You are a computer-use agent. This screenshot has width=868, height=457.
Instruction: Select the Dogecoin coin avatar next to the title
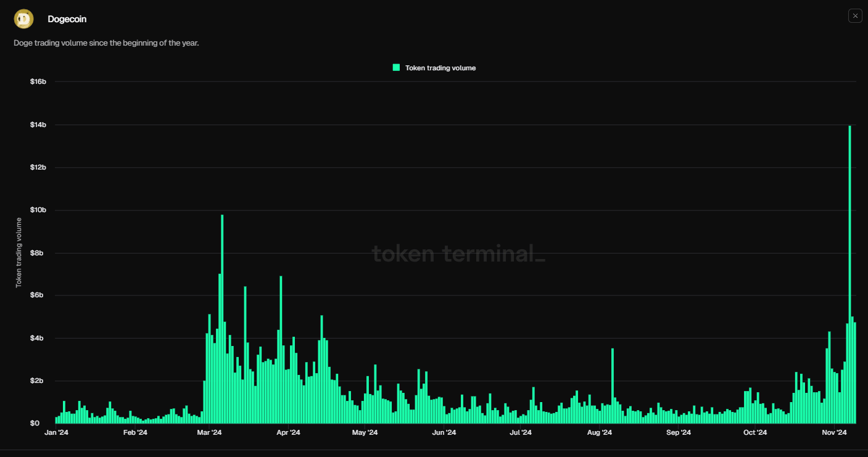click(x=23, y=19)
